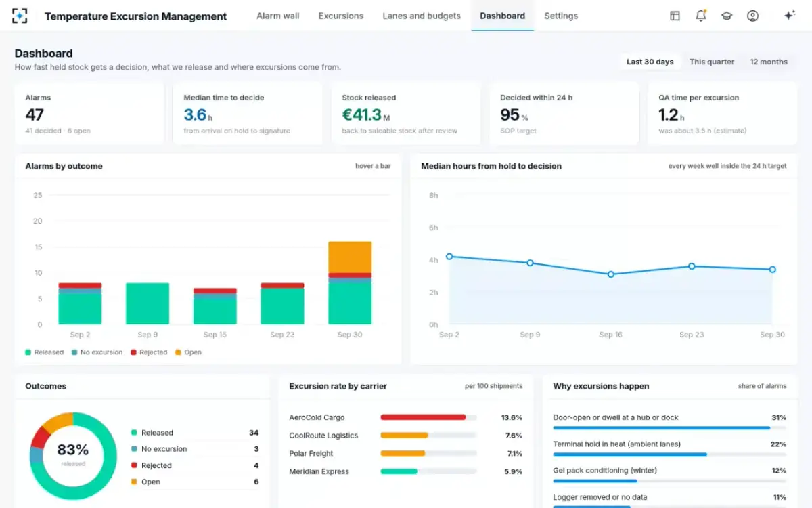812x508 pixels.
Task: Click the Sep 2 point on line chart
Action: point(449,257)
